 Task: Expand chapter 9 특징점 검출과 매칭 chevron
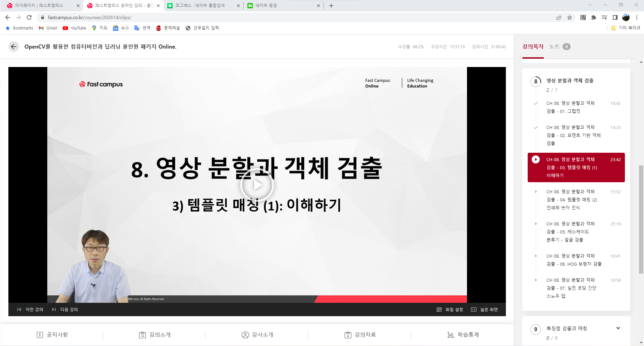click(618, 328)
